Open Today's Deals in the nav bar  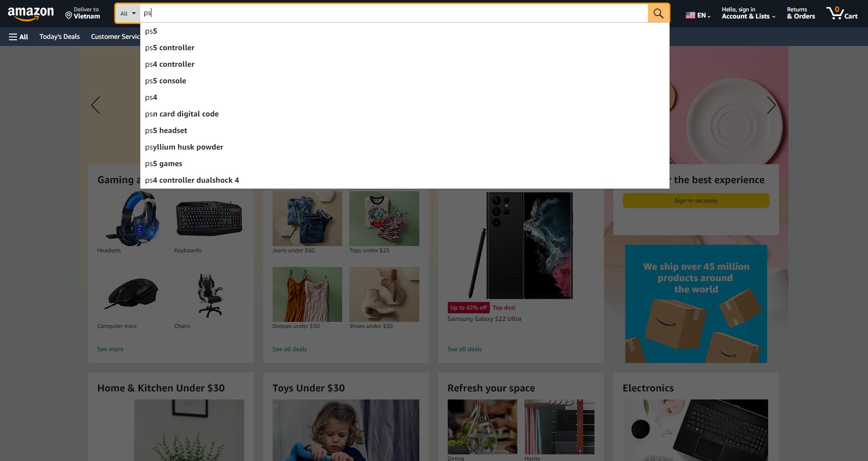point(60,37)
